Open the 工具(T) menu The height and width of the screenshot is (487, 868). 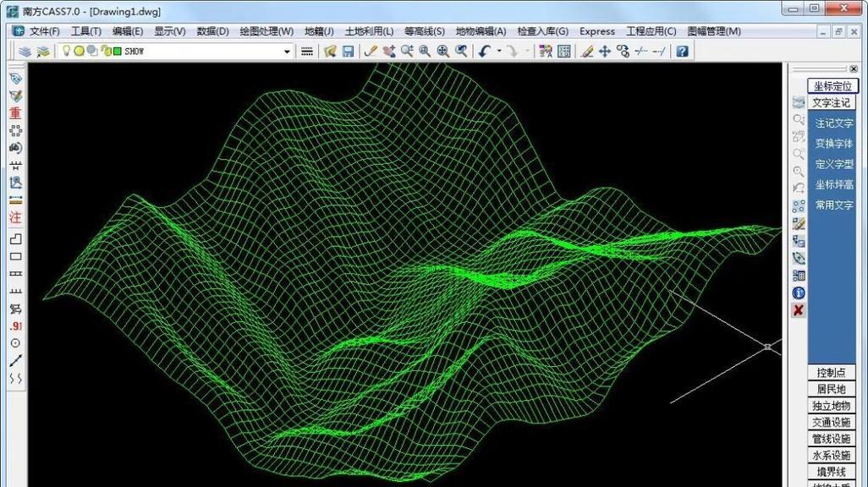pyautogui.click(x=85, y=31)
